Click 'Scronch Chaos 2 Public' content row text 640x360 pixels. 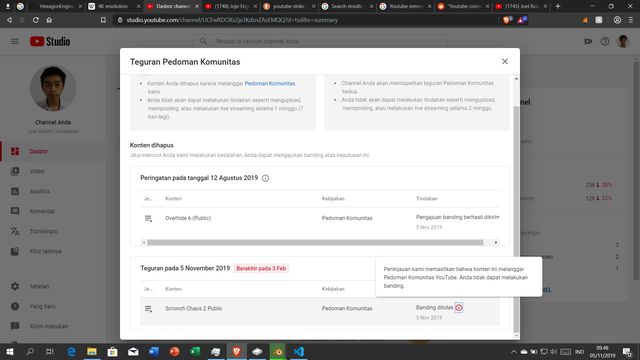click(193, 309)
